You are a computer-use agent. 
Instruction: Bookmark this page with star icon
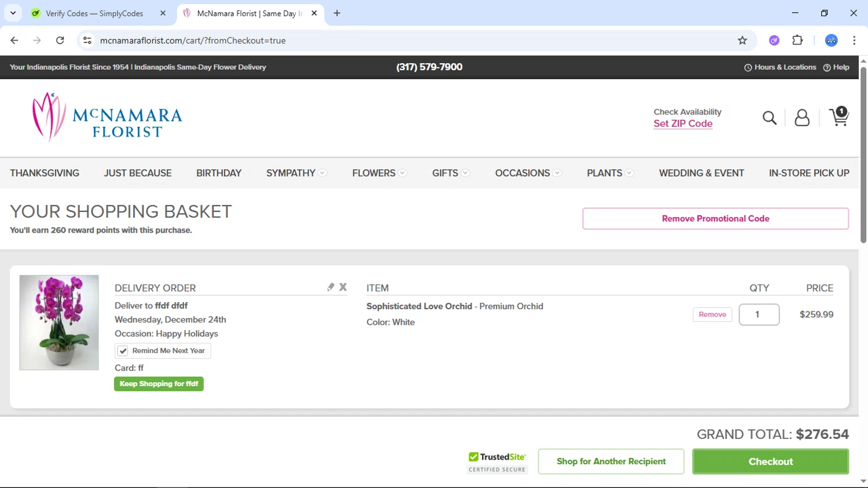coord(742,41)
